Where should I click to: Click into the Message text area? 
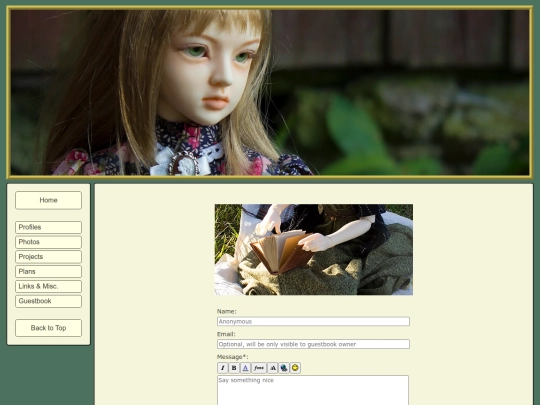[x=313, y=390]
